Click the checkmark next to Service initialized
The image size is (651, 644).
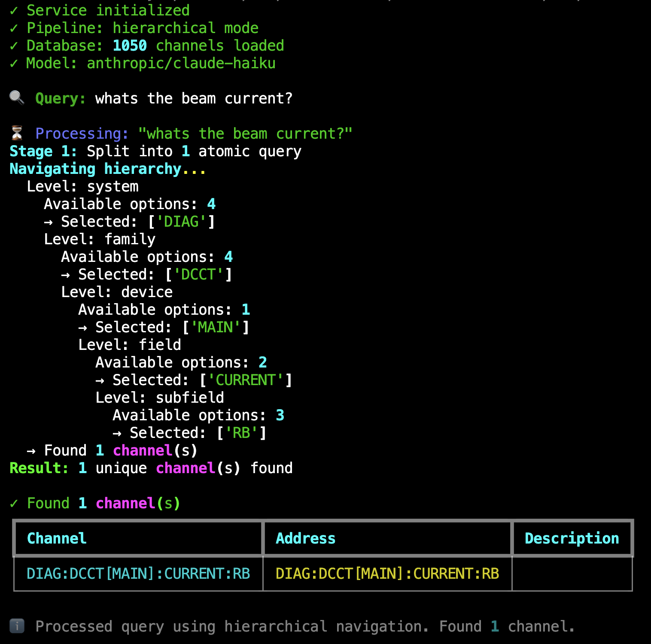14,10
